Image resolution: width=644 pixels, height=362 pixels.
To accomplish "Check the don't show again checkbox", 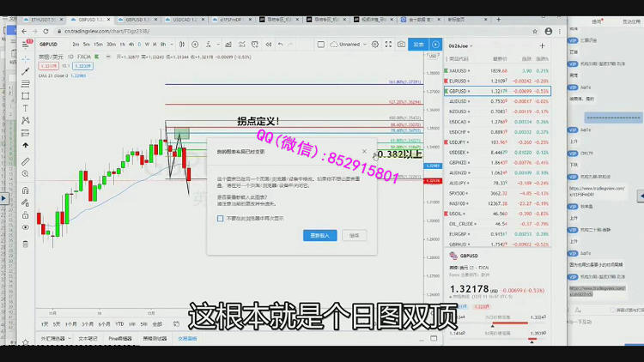I will coord(221,218).
